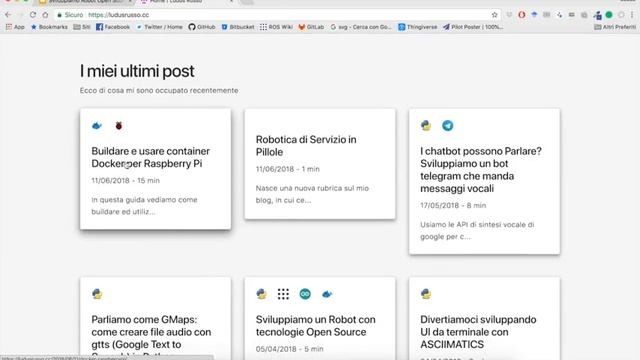Click the Opera extension icon

point(522,15)
